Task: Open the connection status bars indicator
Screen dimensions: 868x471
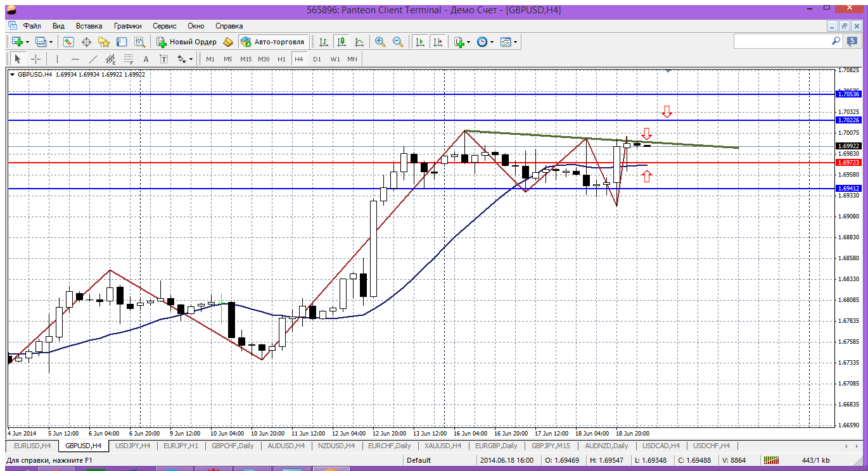Action: (770, 460)
